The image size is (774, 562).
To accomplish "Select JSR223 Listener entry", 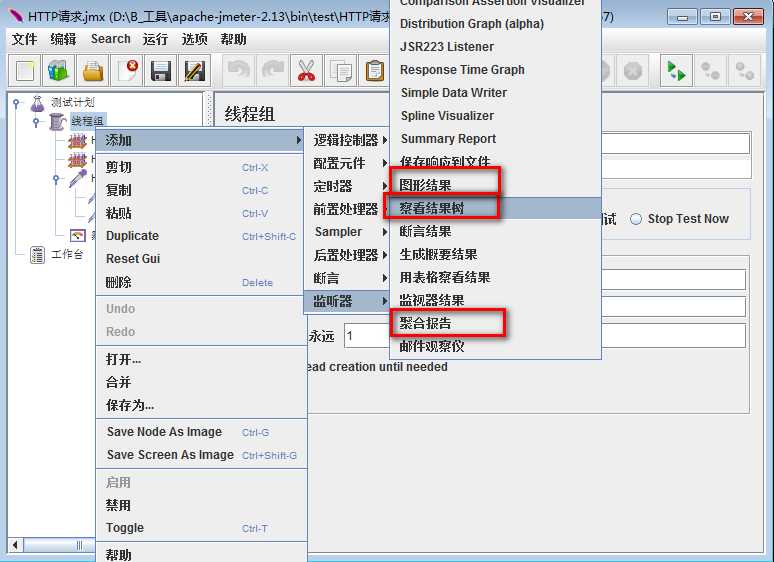I will (496, 46).
